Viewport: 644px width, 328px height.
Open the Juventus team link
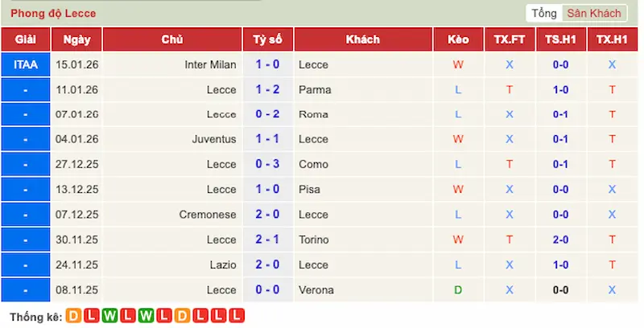click(x=214, y=139)
